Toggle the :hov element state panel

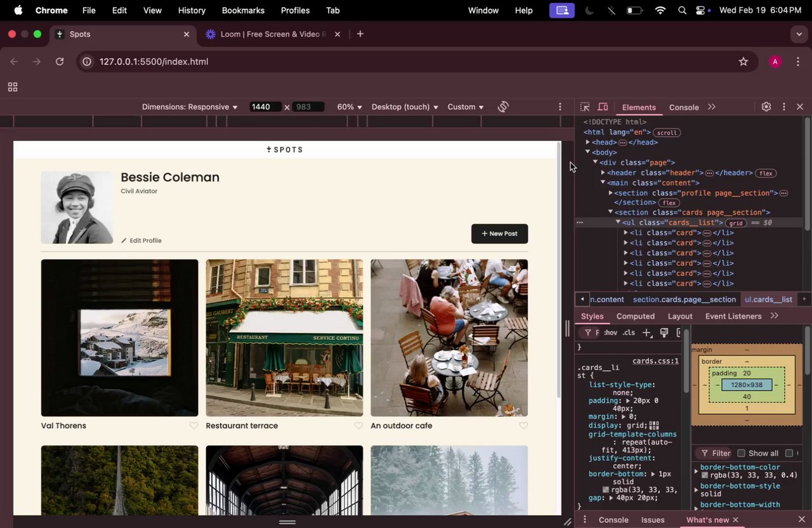tap(610, 333)
